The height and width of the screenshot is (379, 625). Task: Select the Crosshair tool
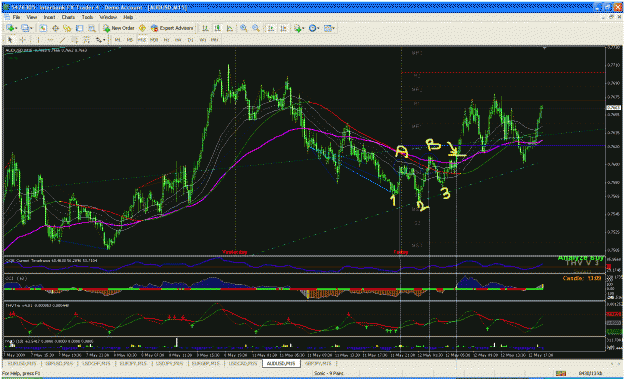pos(22,40)
